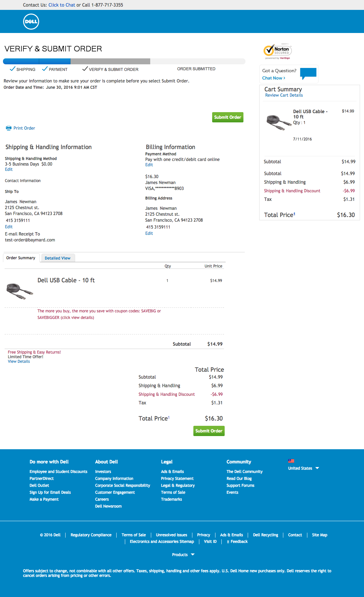Edit the Billing Address information

pyautogui.click(x=149, y=233)
